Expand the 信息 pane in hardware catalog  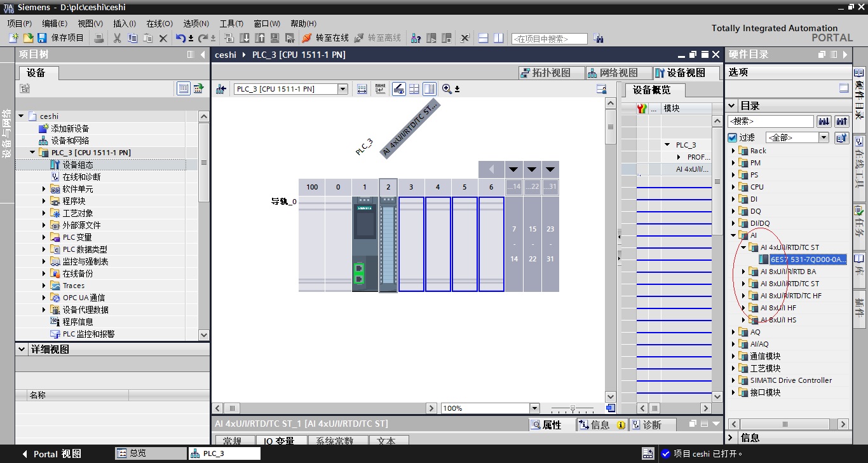731,438
